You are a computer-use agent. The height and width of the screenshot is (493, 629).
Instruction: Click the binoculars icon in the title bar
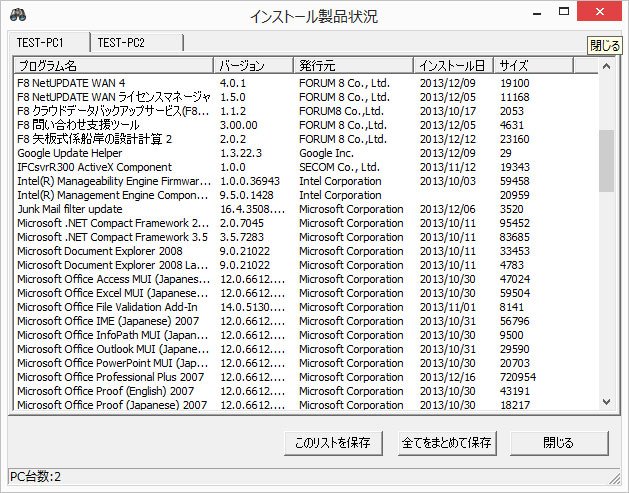click(18, 15)
